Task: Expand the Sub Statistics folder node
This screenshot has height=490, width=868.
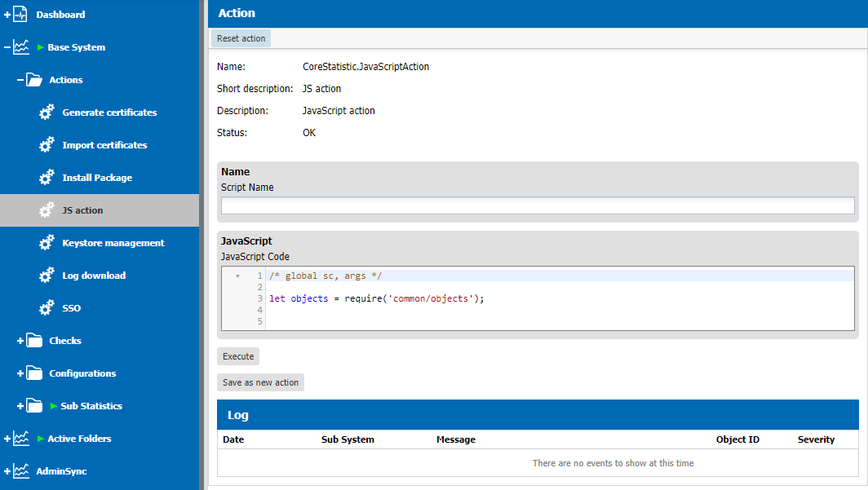Action: [x=20, y=406]
